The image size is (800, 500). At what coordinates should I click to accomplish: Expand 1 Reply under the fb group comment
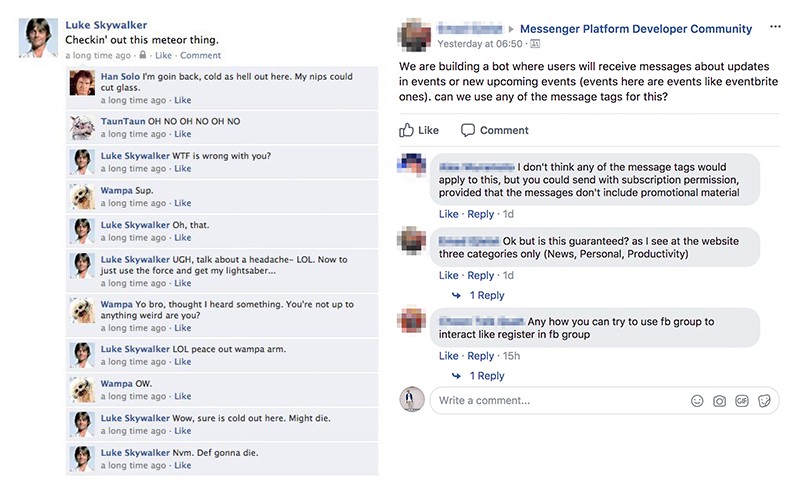[486, 376]
